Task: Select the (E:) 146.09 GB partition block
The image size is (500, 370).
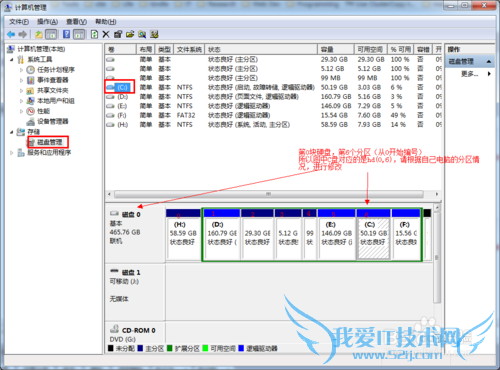Action: (337, 234)
